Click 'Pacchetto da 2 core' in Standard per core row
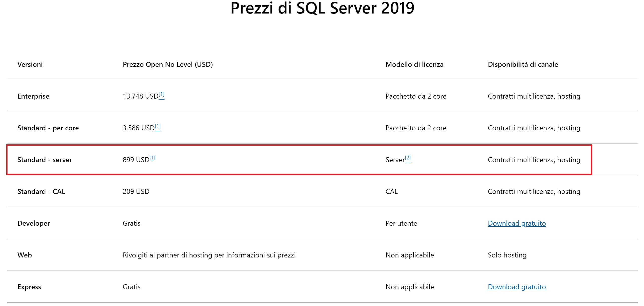The width and height of the screenshot is (644, 306). pyautogui.click(x=416, y=128)
